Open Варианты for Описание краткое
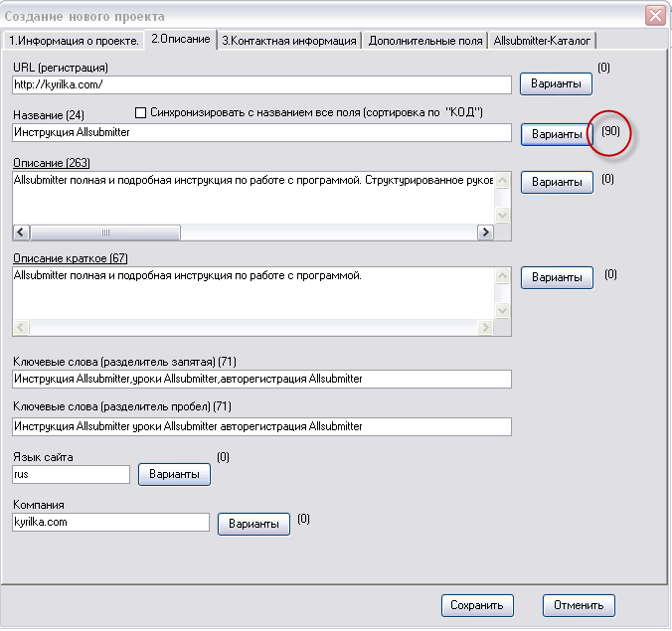Viewport: 672px width, 631px height. click(557, 277)
